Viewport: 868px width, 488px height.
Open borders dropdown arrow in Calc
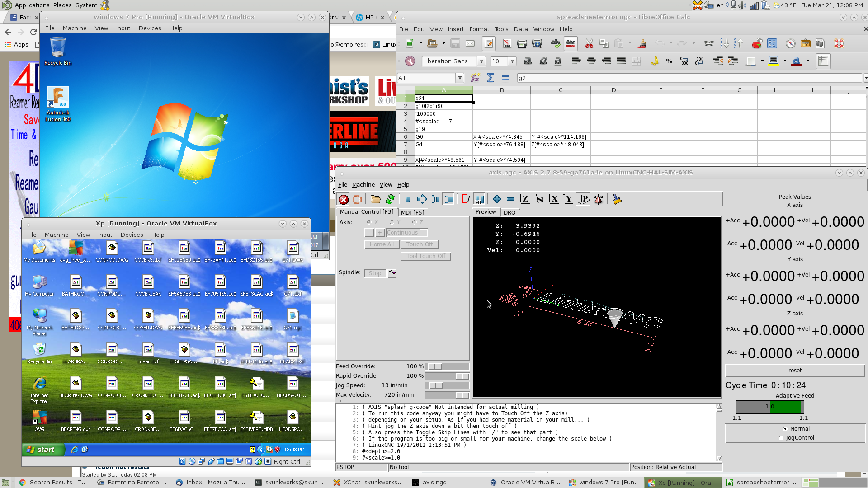[x=762, y=61]
